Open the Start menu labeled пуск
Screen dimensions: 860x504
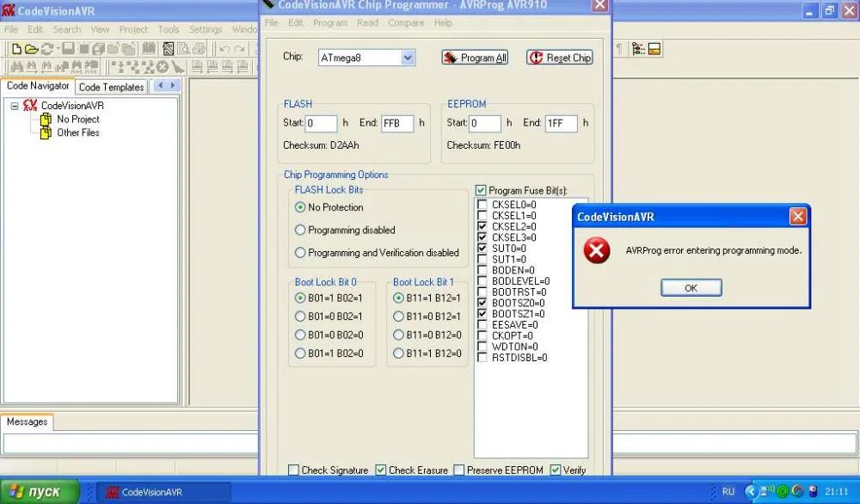click(40, 491)
